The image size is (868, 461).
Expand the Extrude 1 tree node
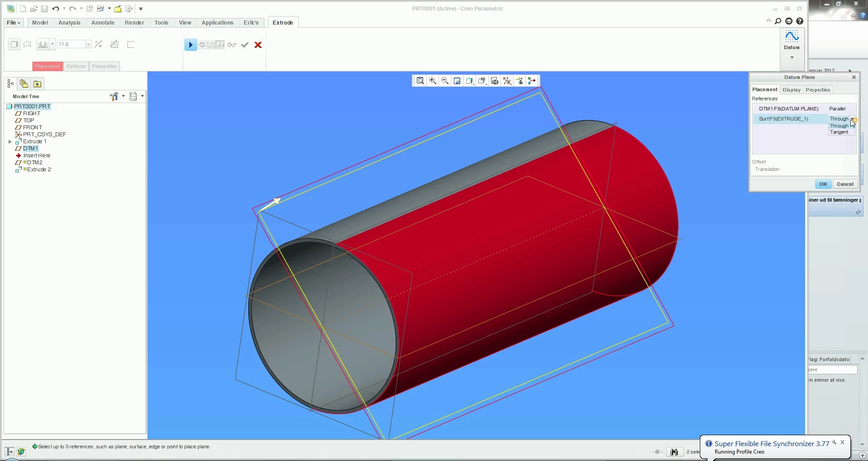tap(10, 141)
